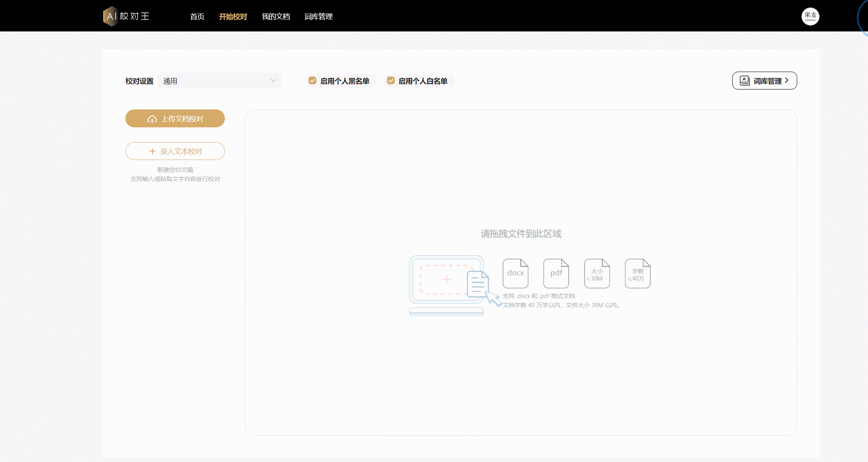Click the docx file format icon

pyautogui.click(x=515, y=273)
